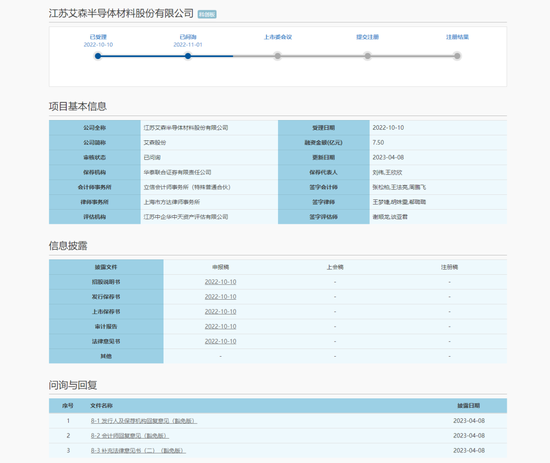Viewport: 550px width, 463px height.
Task: Click the 2023-04-08 date in row 3
Action: tap(469, 450)
